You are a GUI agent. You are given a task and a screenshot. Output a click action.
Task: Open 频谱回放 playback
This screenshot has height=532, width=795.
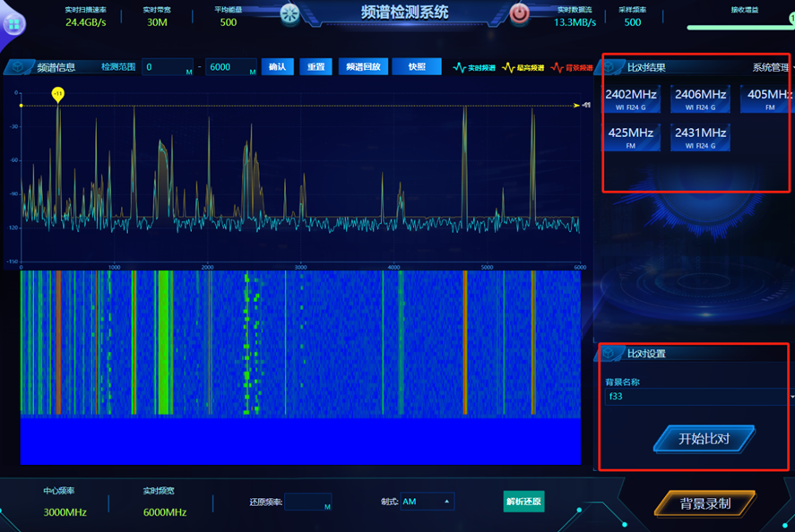pos(363,67)
